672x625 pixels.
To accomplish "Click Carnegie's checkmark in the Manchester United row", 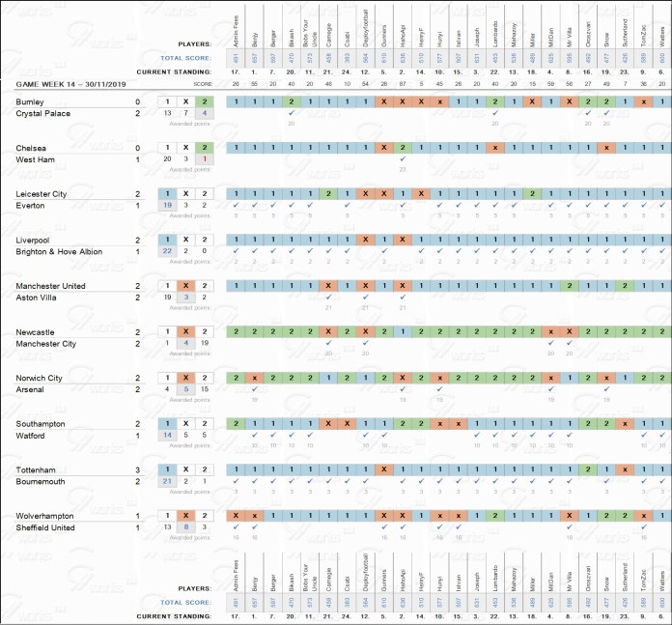I will pyautogui.click(x=328, y=298).
